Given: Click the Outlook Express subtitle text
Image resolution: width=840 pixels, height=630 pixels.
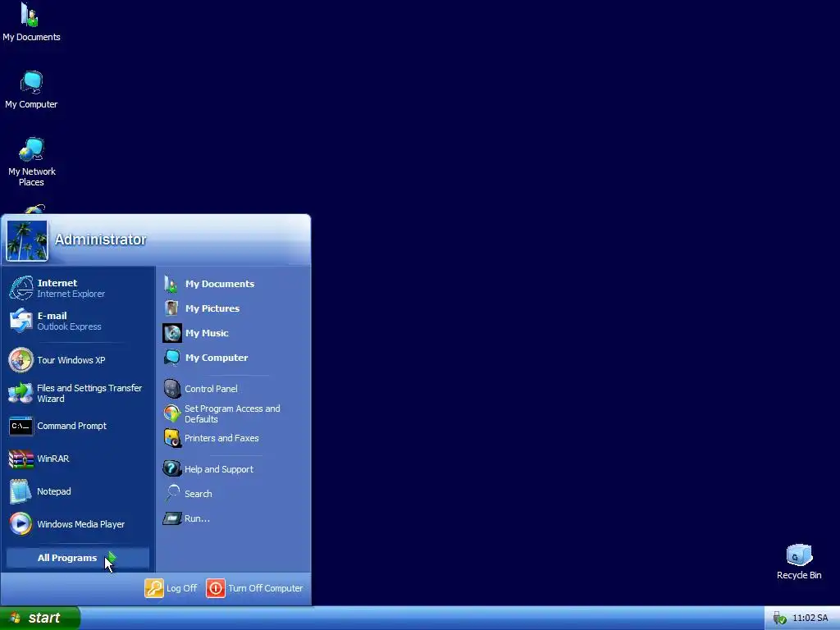Looking at the screenshot, I should 69,326.
